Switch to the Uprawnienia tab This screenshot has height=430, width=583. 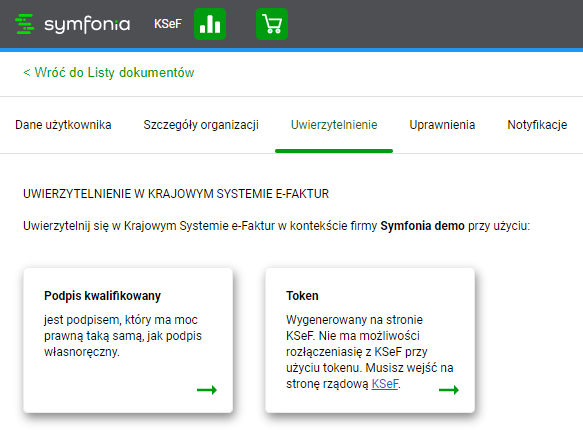pyautogui.click(x=442, y=125)
